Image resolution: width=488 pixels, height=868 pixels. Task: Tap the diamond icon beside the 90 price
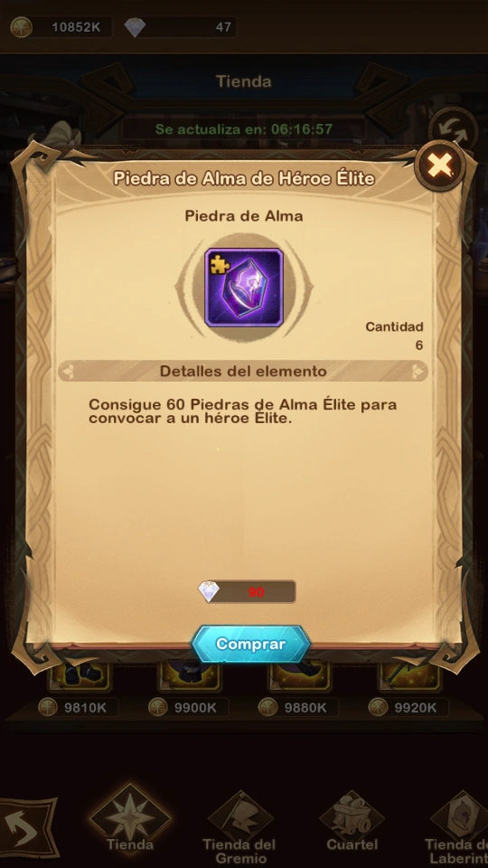[209, 591]
